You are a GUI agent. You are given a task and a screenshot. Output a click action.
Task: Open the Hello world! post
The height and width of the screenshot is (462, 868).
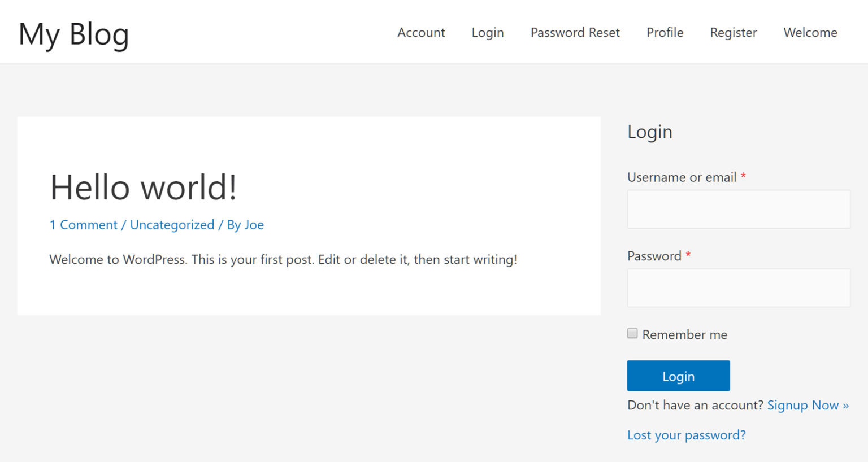(143, 188)
